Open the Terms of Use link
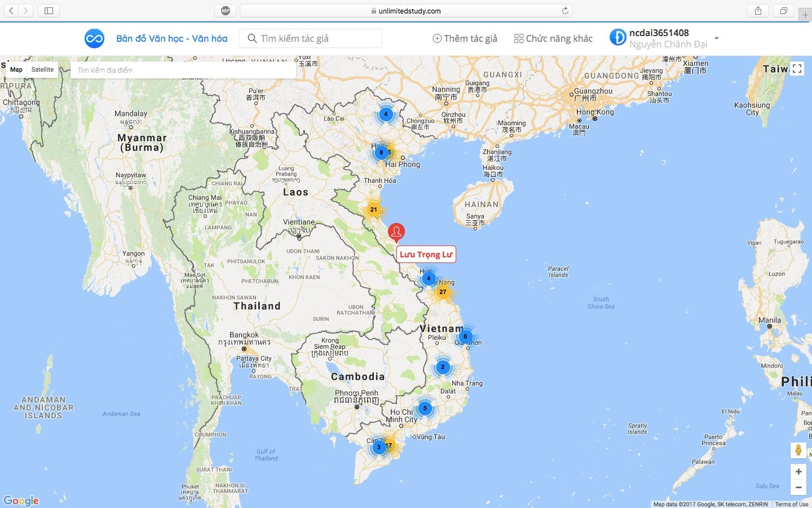This screenshot has height=508, width=812. click(x=791, y=504)
